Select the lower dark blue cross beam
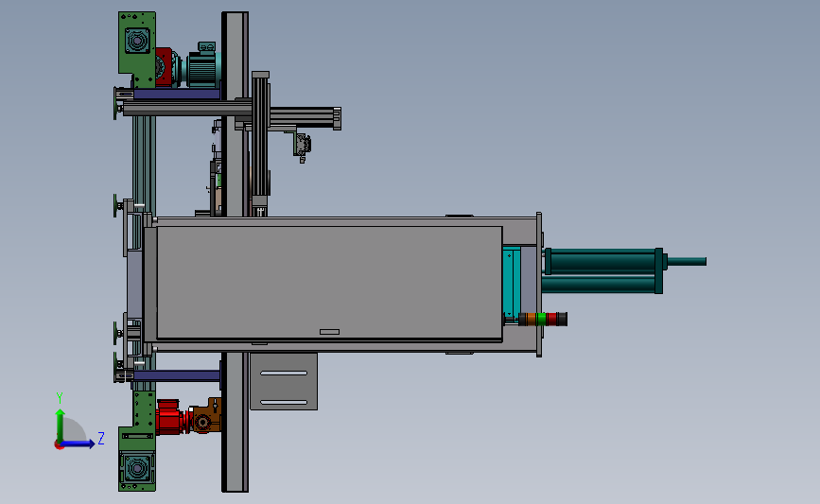820x504 pixels. click(177, 375)
